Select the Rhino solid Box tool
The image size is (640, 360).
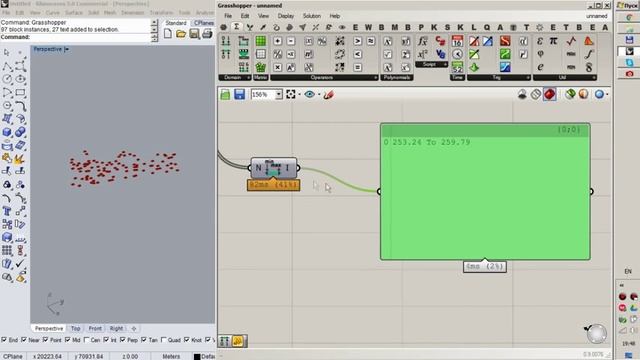[x=7, y=132]
